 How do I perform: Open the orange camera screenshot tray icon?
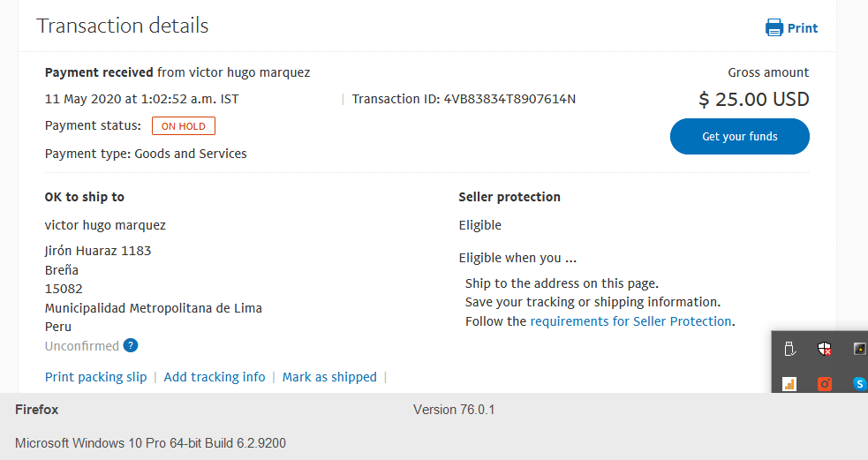[x=825, y=383]
